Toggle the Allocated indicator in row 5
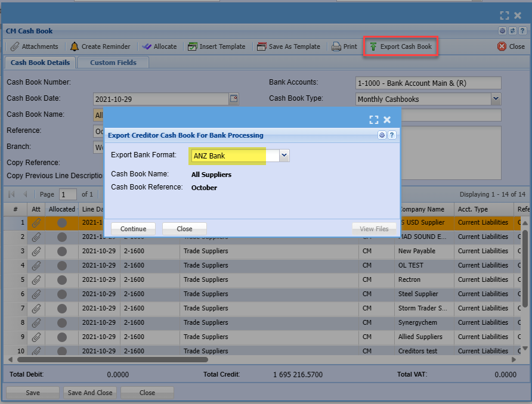 [x=62, y=279]
